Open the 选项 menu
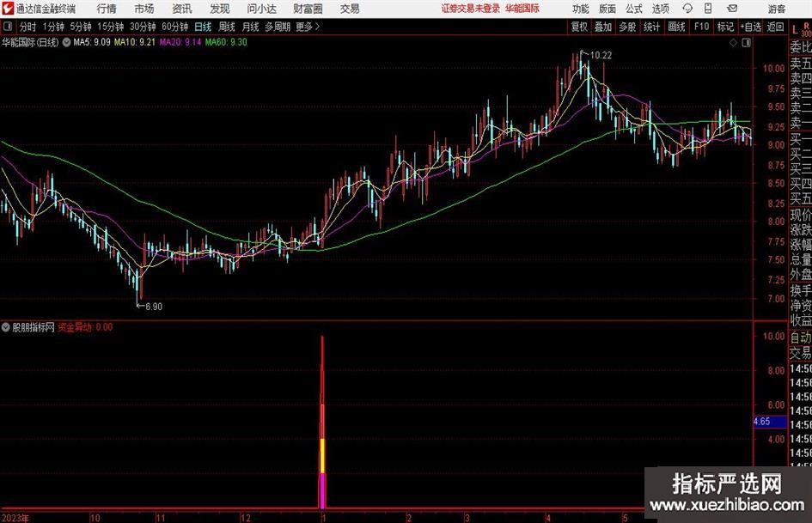The image size is (812, 523). pyautogui.click(x=661, y=9)
